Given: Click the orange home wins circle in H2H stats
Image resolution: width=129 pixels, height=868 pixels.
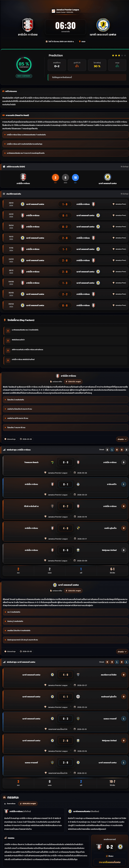Looking at the screenshot, I should click(x=55, y=178).
